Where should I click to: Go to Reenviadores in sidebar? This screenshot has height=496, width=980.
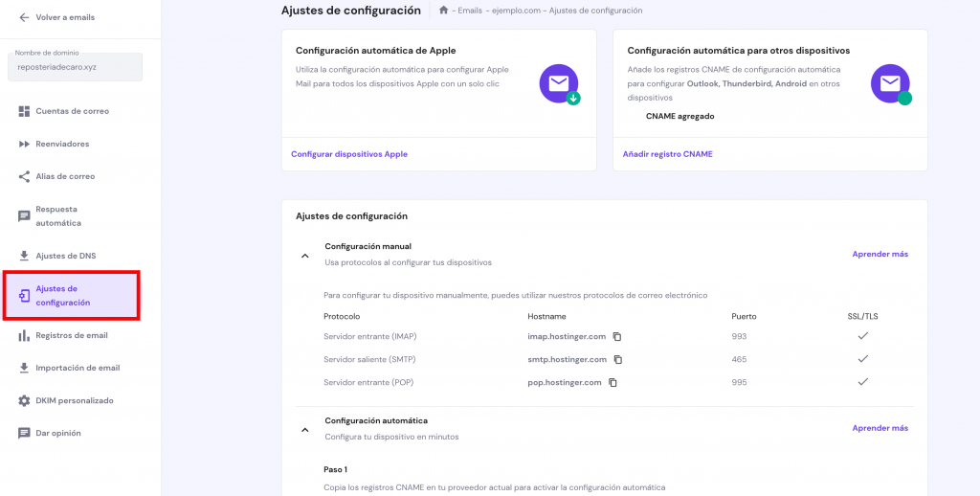62,144
